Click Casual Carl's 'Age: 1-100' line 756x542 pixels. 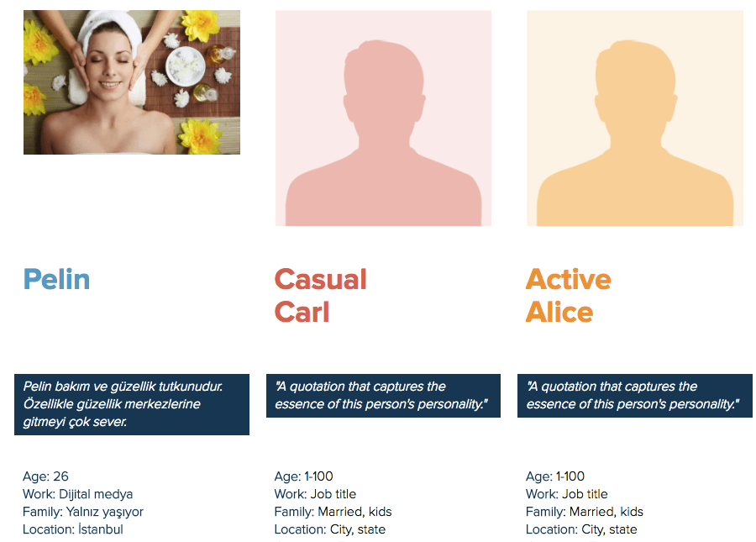pos(304,476)
